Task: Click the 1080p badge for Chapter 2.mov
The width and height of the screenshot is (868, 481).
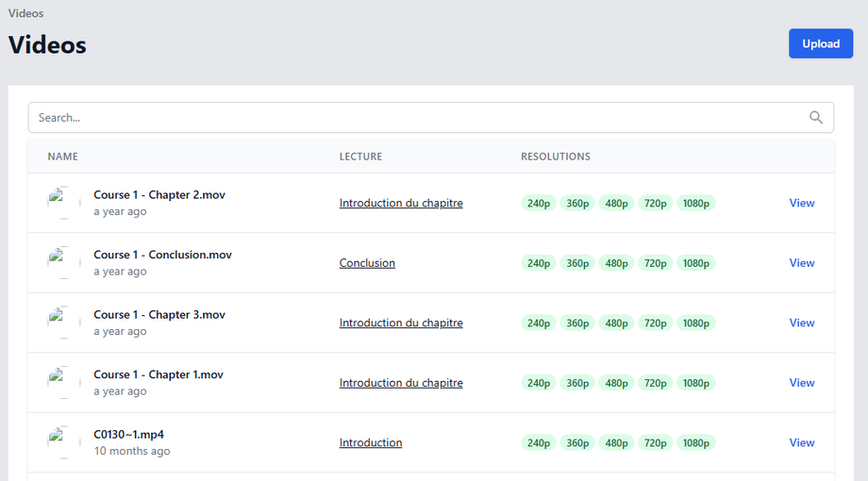Action: click(x=696, y=203)
